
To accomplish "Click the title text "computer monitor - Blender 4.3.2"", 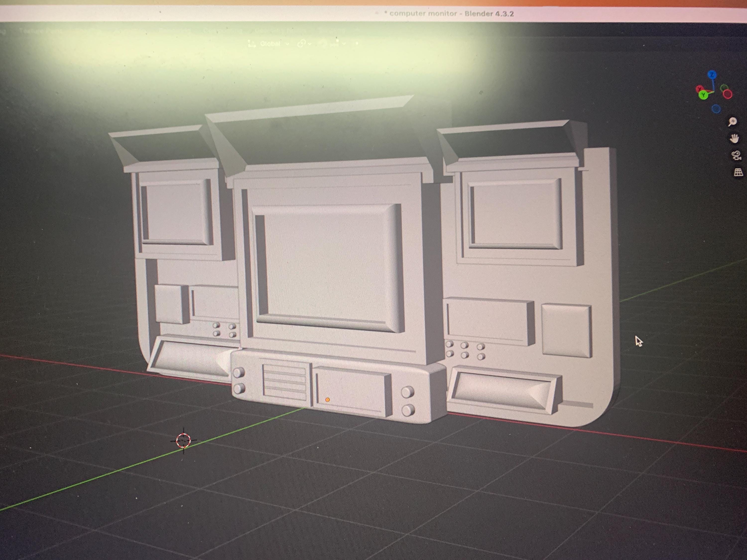I will click(451, 14).
